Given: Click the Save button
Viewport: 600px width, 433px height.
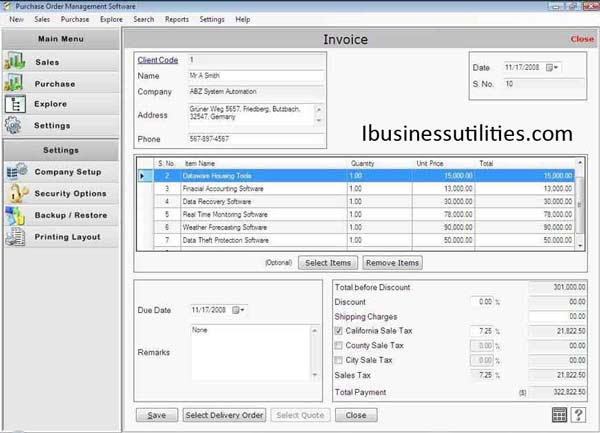Looking at the screenshot, I should point(157,415).
